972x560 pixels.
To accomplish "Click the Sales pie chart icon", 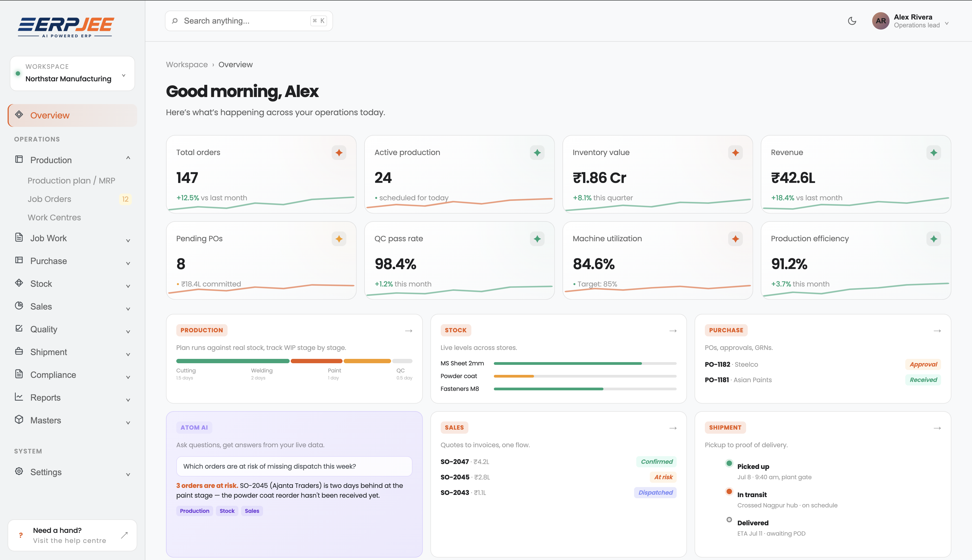I will (x=19, y=305).
